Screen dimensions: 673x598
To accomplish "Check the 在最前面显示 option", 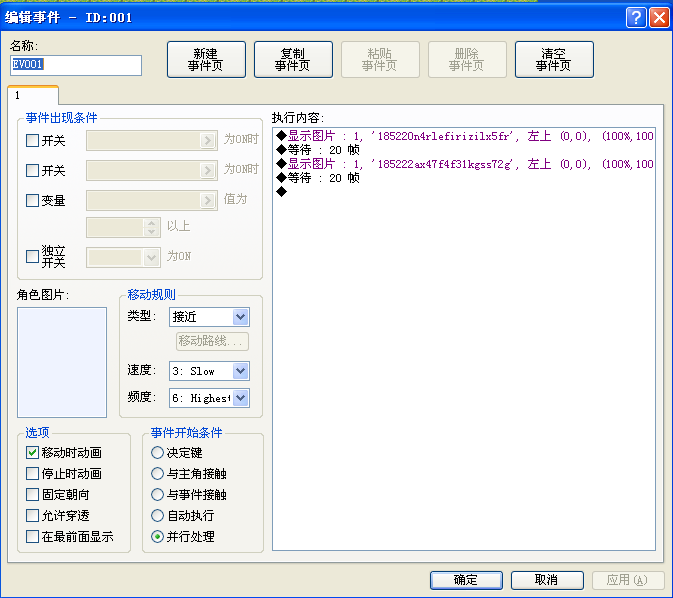I will (x=32, y=536).
